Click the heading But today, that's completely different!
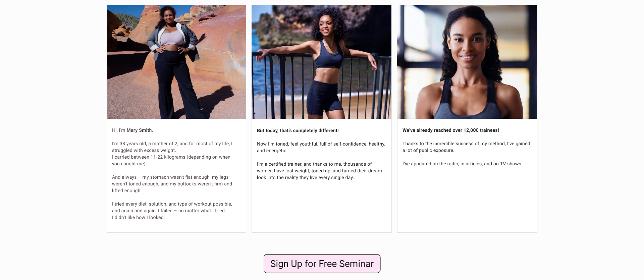The width and height of the screenshot is (644, 280). (298, 130)
